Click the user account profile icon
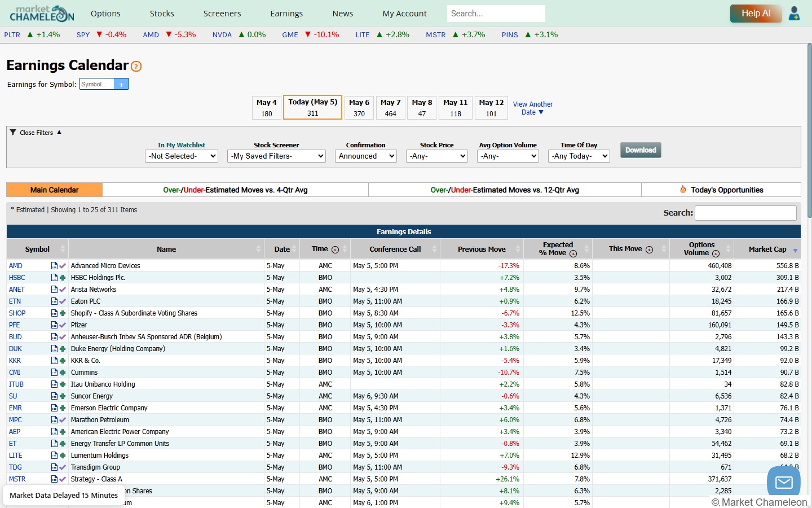812x508 pixels. tap(794, 14)
